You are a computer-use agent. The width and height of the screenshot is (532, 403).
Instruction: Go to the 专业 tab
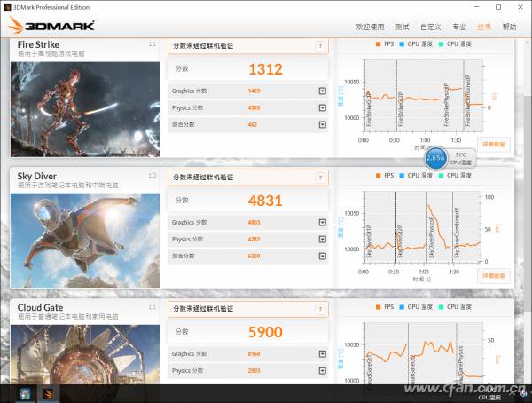(459, 27)
